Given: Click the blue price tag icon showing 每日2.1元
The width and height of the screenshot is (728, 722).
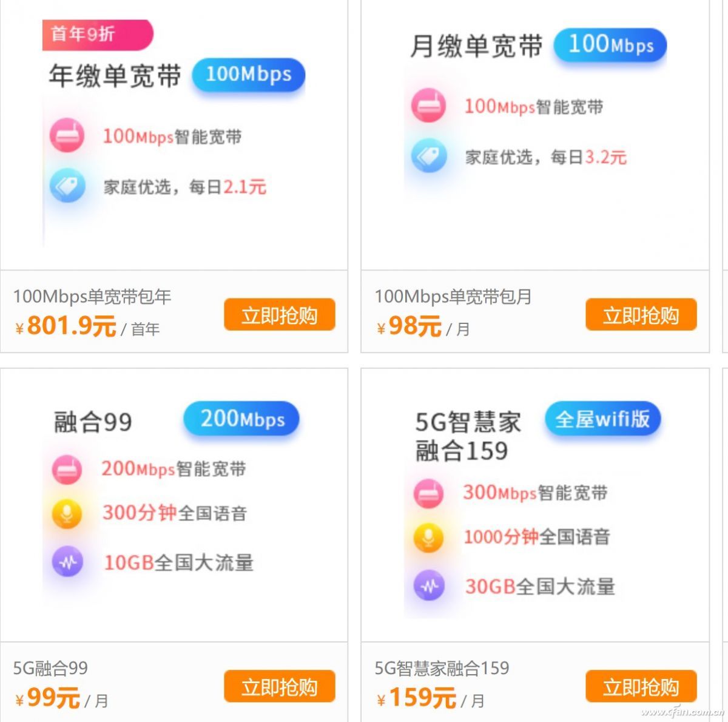Looking at the screenshot, I should pos(67,187).
